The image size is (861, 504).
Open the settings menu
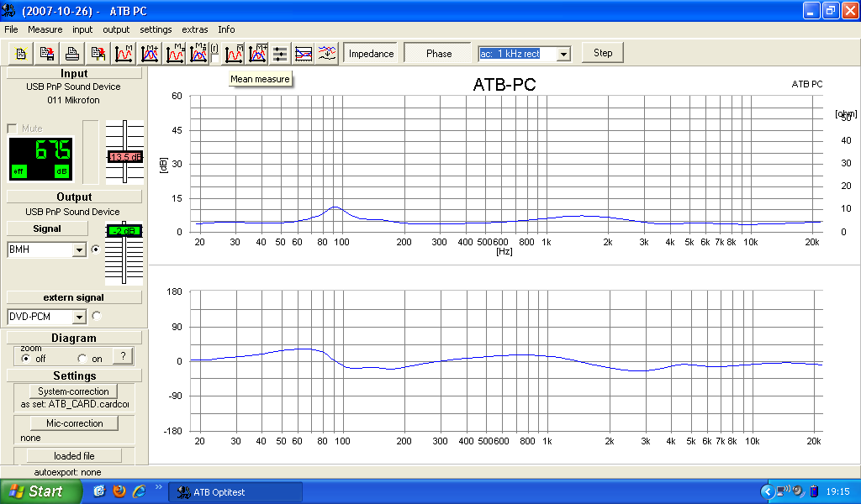[x=156, y=29]
